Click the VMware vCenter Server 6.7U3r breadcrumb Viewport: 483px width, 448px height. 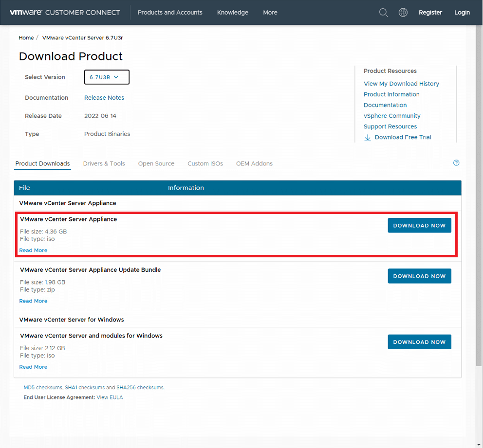[83, 37]
